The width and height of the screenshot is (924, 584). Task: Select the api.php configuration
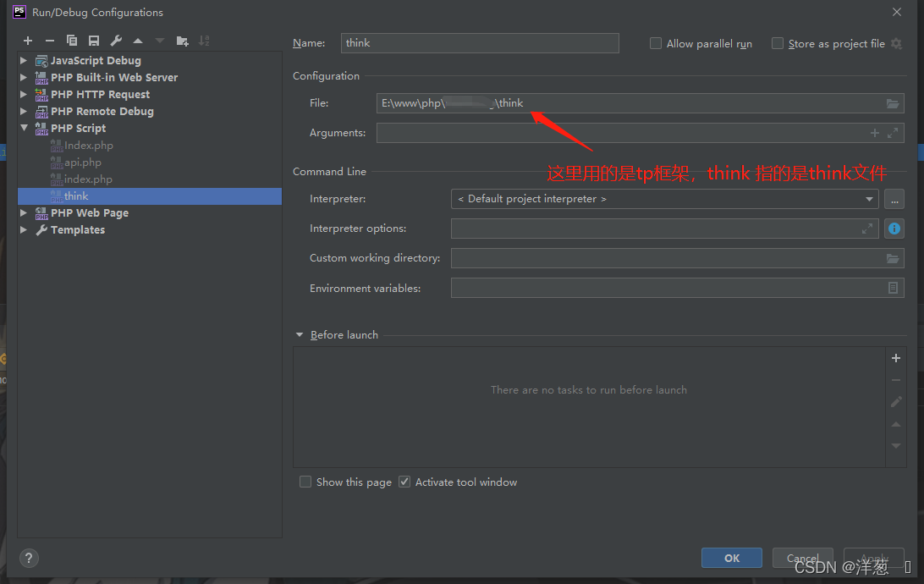(x=83, y=162)
